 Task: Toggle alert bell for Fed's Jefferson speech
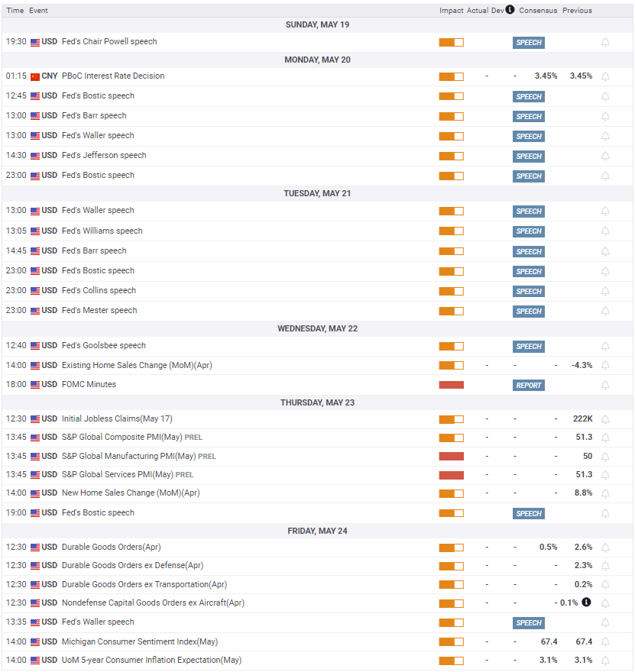(605, 156)
